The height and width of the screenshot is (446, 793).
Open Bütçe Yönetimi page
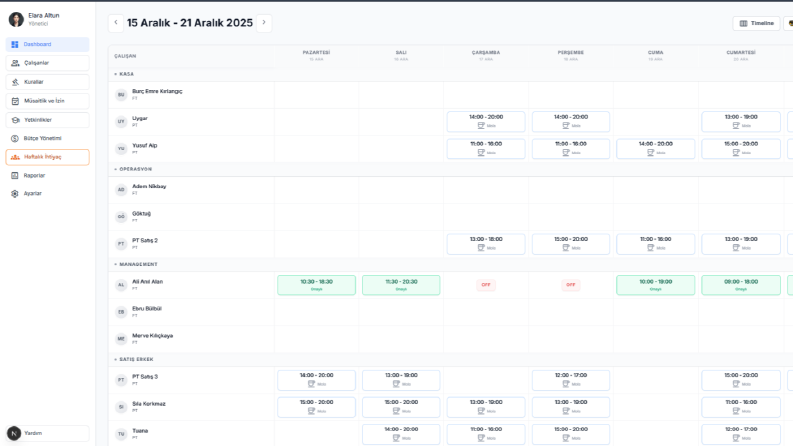point(48,138)
